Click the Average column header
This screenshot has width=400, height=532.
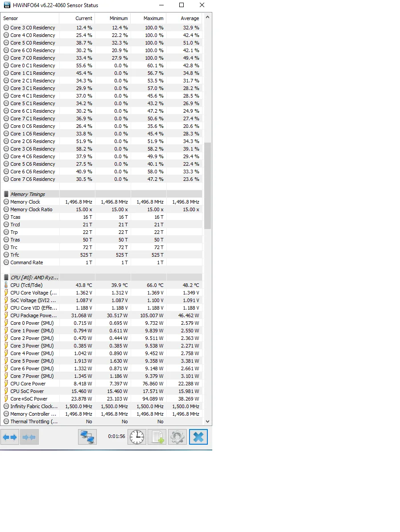(184, 18)
